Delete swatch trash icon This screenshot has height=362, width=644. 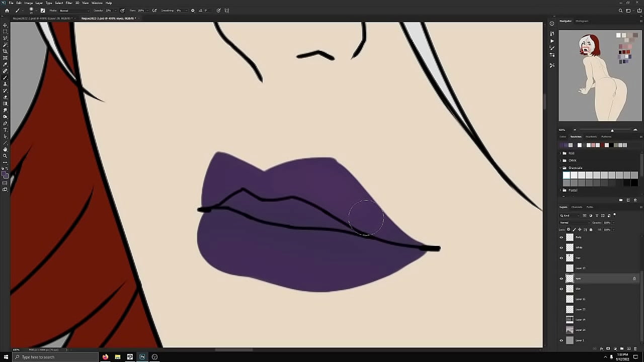coord(635,200)
